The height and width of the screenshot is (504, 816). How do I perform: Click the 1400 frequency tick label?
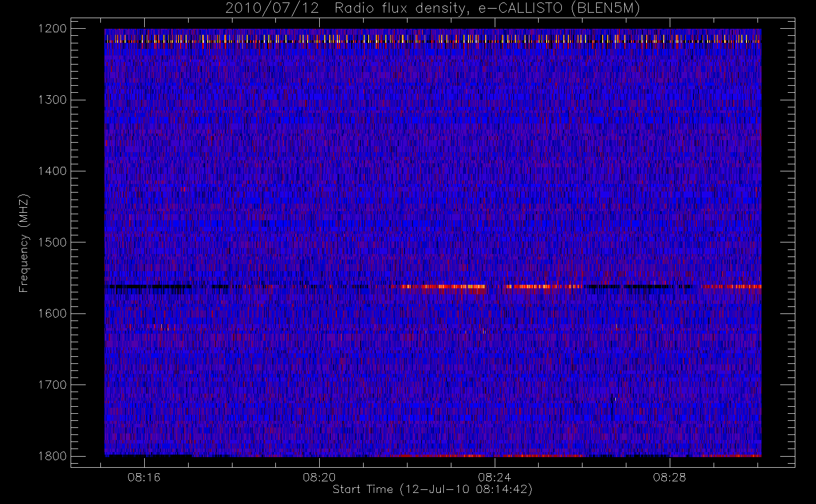52,171
